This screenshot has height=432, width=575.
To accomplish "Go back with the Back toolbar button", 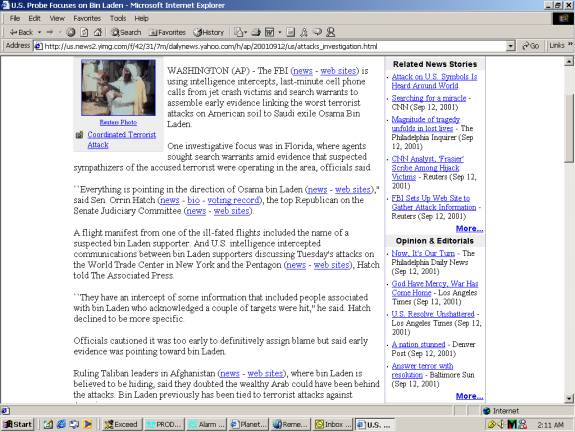I will pyautogui.click(x=21, y=32).
